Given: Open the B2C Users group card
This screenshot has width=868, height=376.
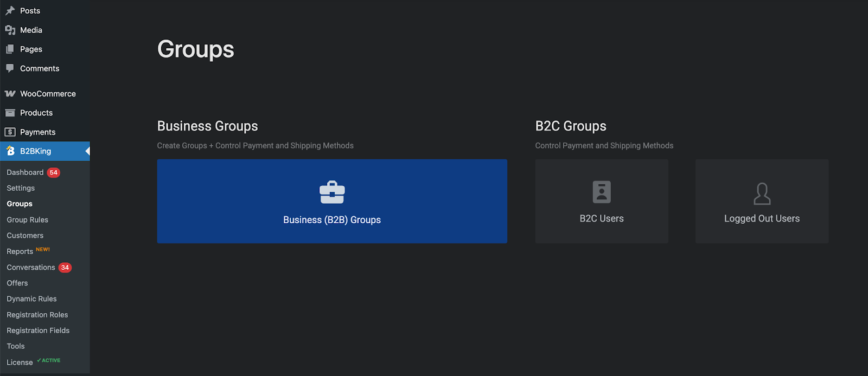Looking at the screenshot, I should tap(601, 202).
